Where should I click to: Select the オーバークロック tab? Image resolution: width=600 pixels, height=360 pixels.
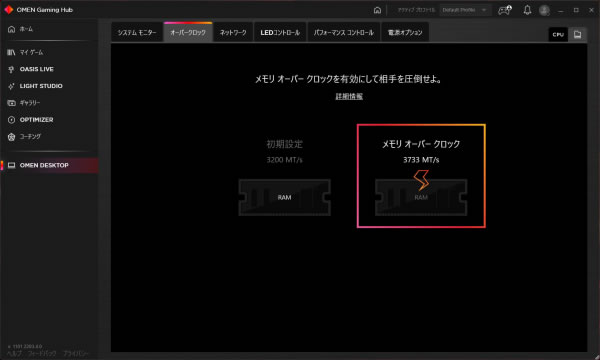[x=188, y=33]
